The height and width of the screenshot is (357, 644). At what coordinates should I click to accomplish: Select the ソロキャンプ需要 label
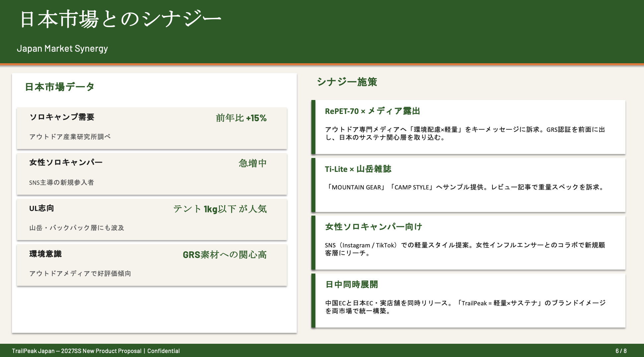(62, 117)
